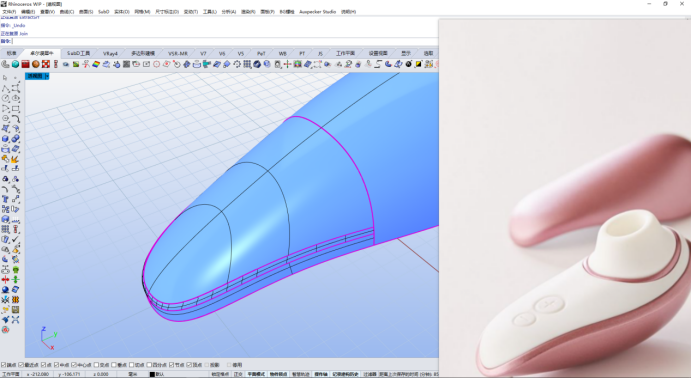Open the SubD menu in menu bar
The width and height of the screenshot is (692, 379).
coord(103,12)
